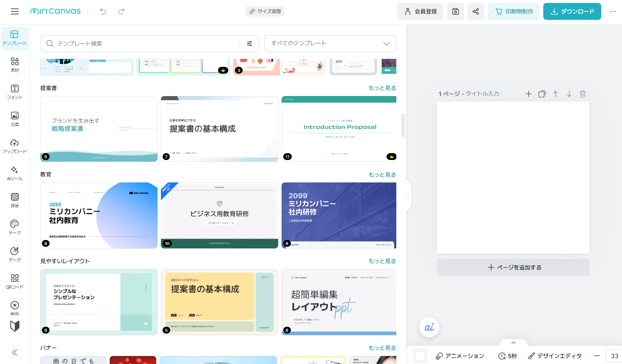Screen dimensions: 622x364
Task: Click the shield icon in sidebar
Action: 15,326
